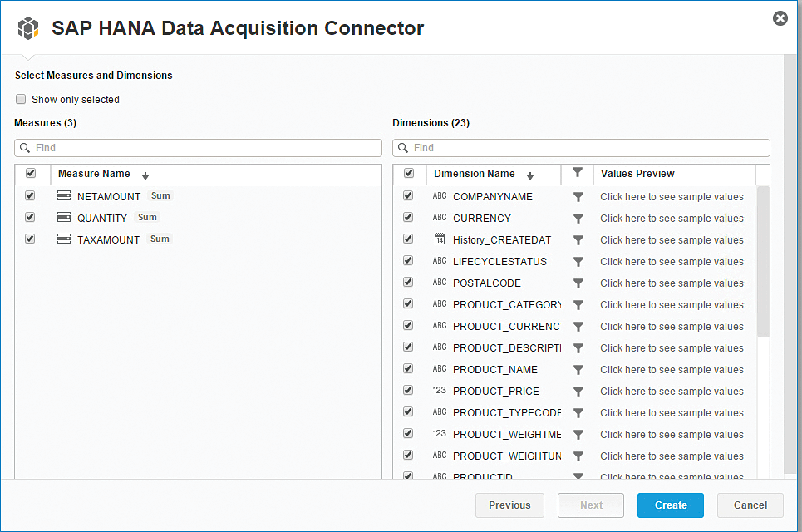Sort by Measure Name column arrow
This screenshot has width=802, height=532.
pos(145,175)
